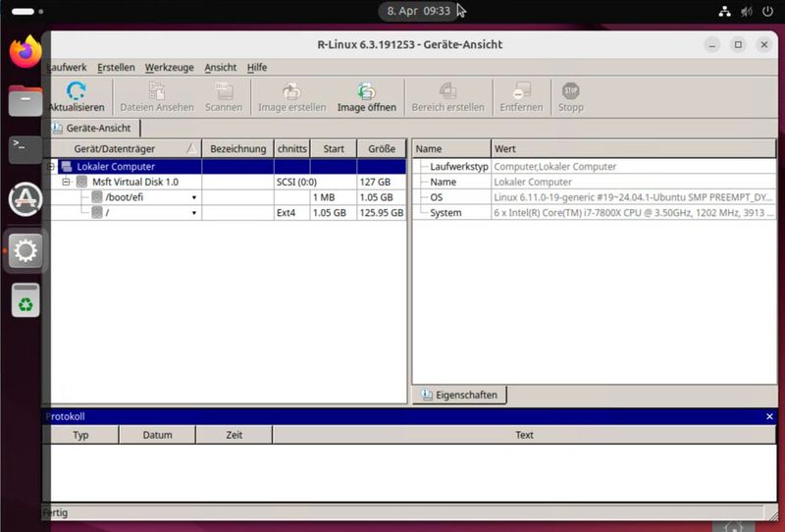Click the Msft Virtual Disk drive icon
This screenshot has width=785, height=532.
(81, 182)
